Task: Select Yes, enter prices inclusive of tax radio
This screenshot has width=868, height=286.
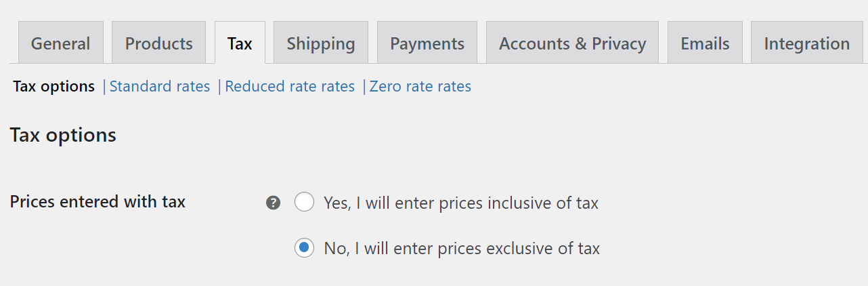Action: point(304,202)
